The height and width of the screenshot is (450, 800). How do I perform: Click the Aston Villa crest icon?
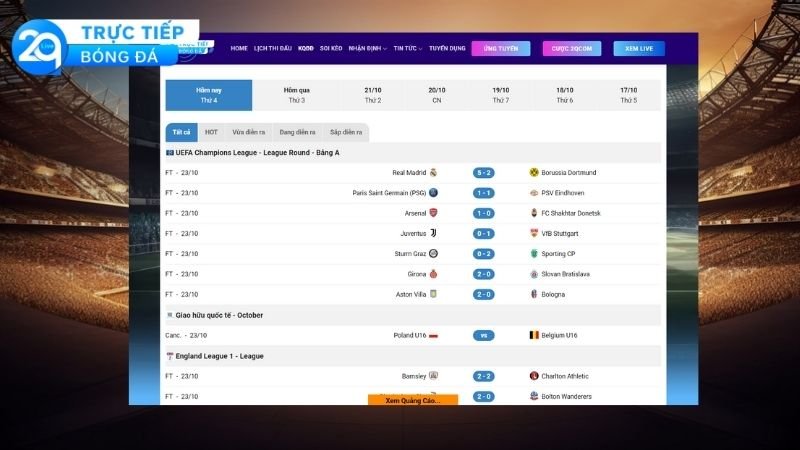click(x=433, y=294)
